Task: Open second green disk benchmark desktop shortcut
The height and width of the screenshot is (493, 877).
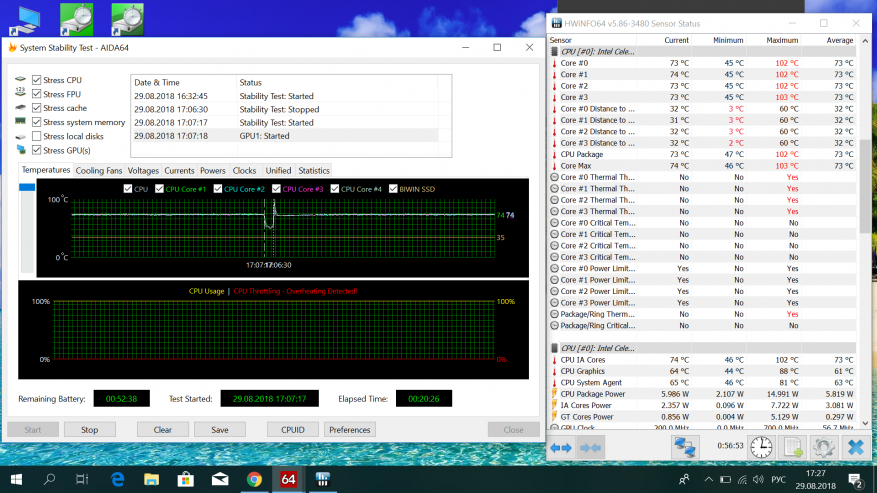Action: [x=128, y=19]
